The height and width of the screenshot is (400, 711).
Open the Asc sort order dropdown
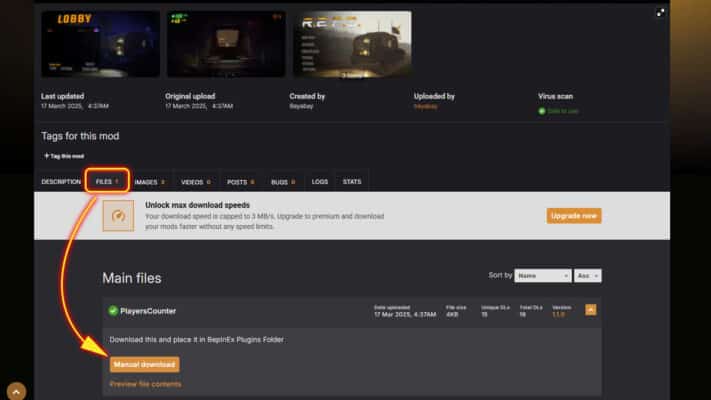(588, 276)
